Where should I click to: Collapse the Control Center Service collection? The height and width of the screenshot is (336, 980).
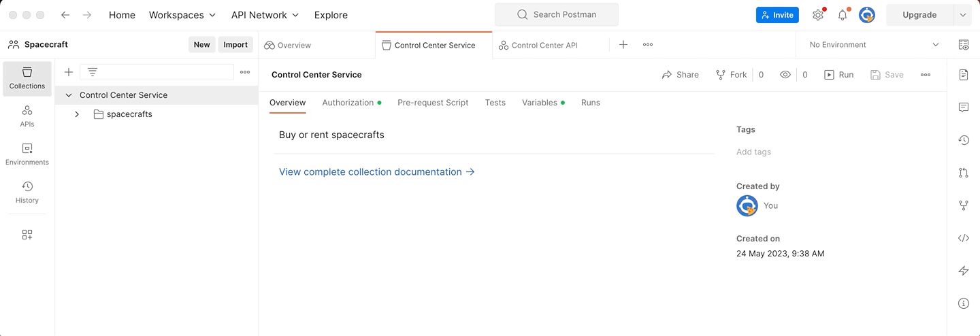68,95
